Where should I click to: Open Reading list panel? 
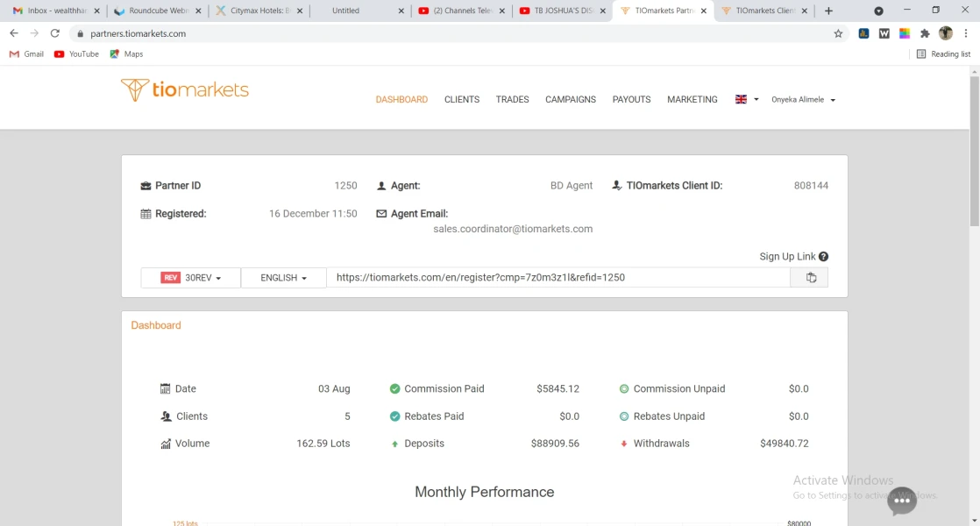coord(943,54)
